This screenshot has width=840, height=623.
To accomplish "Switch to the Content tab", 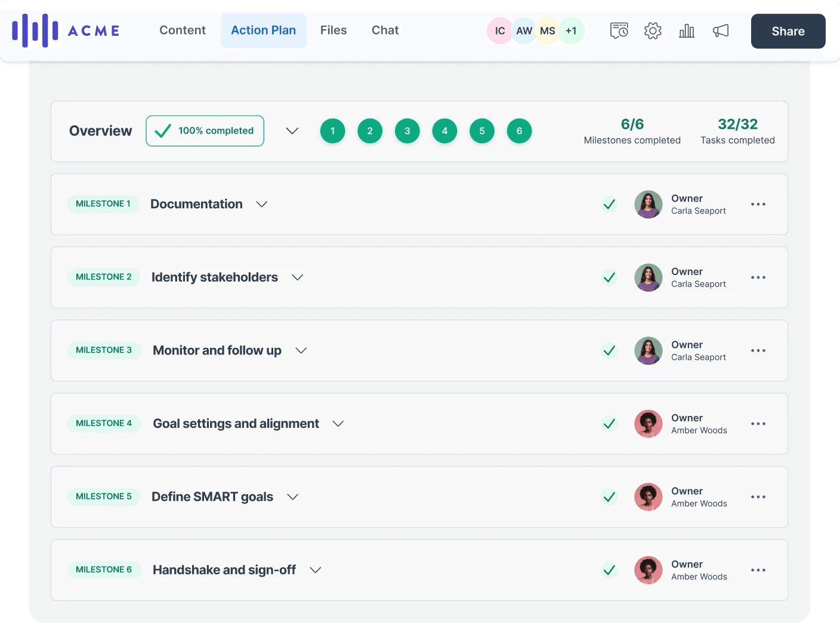I will coord(182,30).
